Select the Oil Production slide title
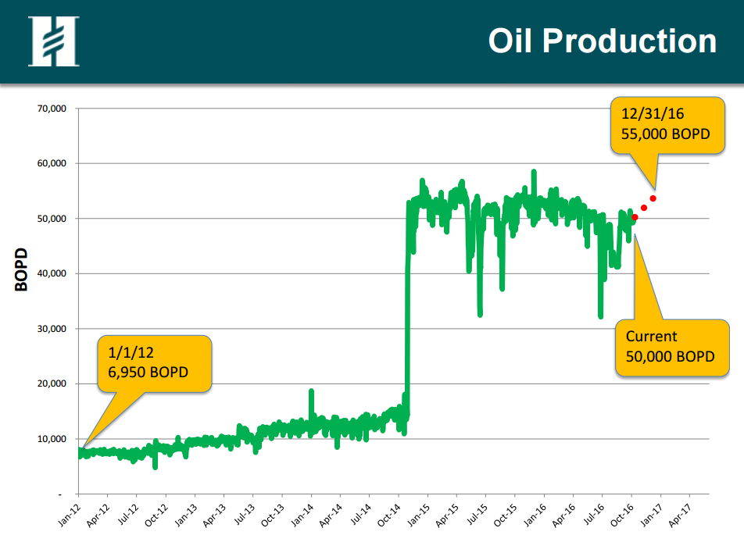The height and width of the screenshot is (560, 744). point(602,41)
